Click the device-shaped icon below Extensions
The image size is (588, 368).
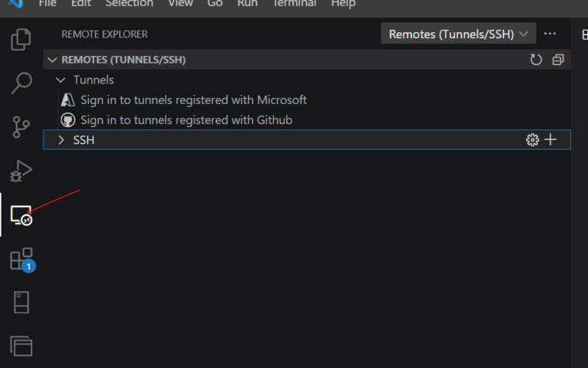coord(21,302)
